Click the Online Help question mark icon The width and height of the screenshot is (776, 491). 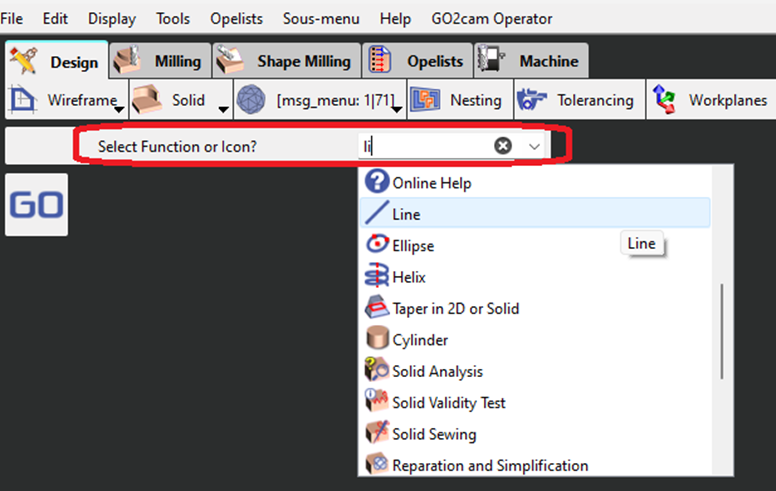tap(376, 183)
